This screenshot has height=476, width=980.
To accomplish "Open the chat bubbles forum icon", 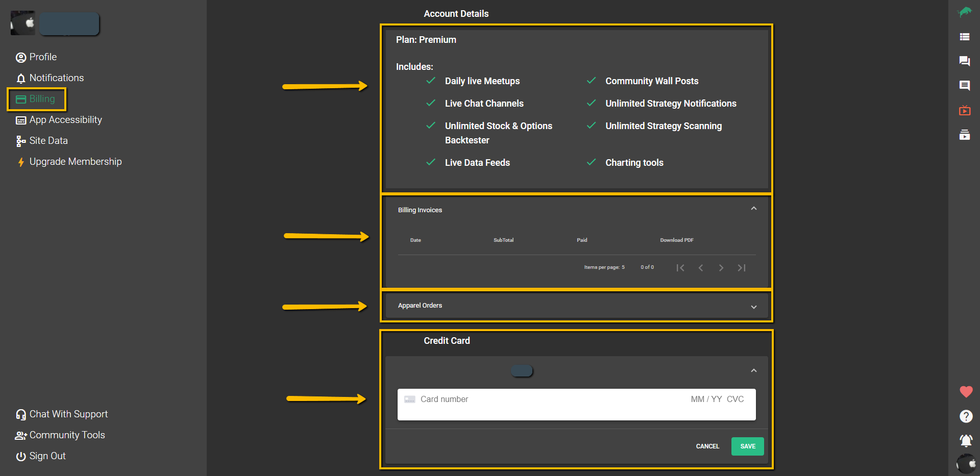I will click(x=965, y=61).
